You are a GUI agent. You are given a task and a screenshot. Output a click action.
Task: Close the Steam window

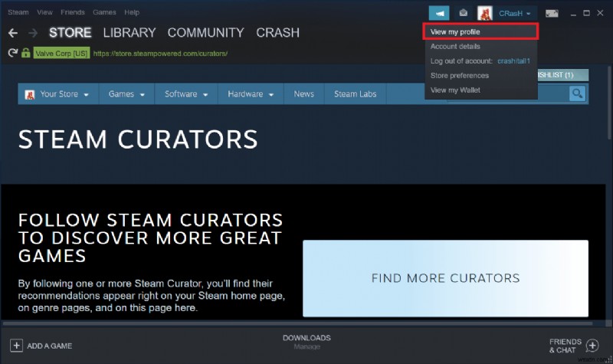[600, 13]
